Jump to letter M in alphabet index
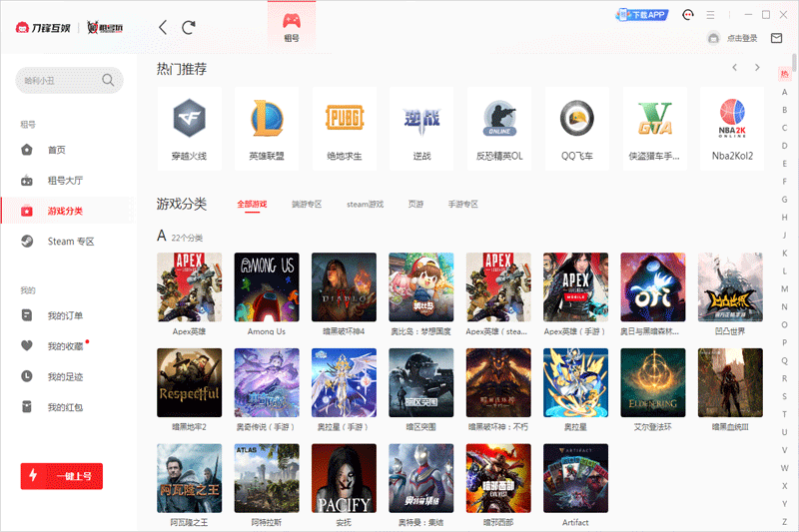The width and height of the screenshot is (799, 532). coord(784,288)
